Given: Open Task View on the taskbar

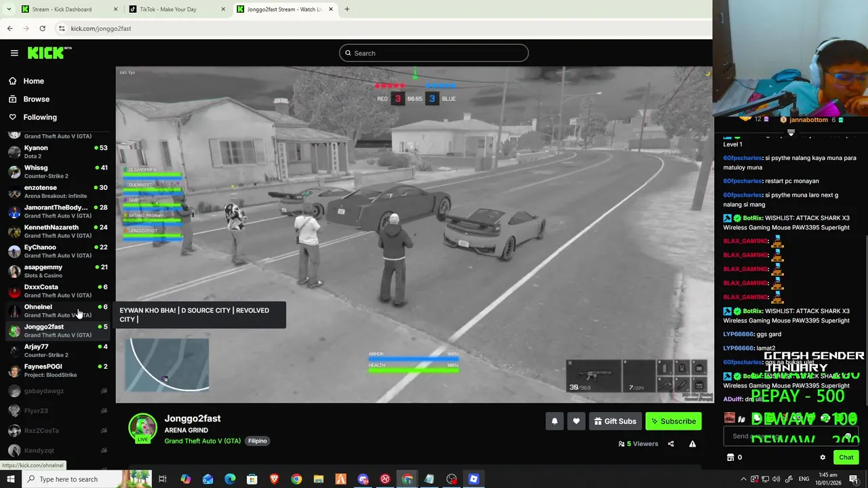Looking at the screenshot, I should click(x=163, y=479).
